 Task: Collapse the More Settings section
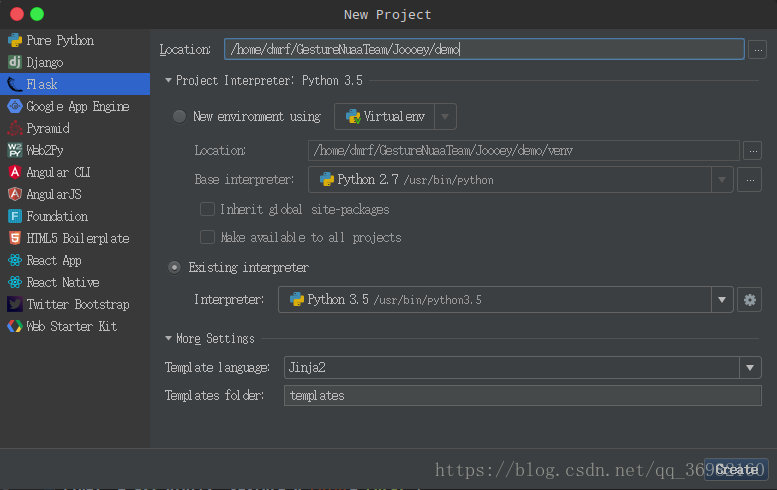pyautogui.click(x=168, y=338)
